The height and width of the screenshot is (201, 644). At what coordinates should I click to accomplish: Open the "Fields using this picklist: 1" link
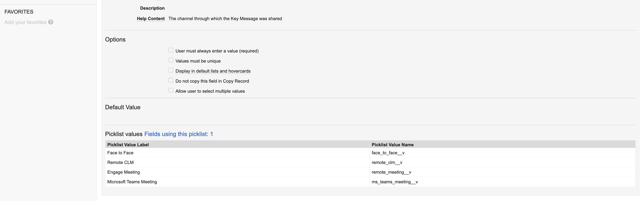tap(179, 134)
